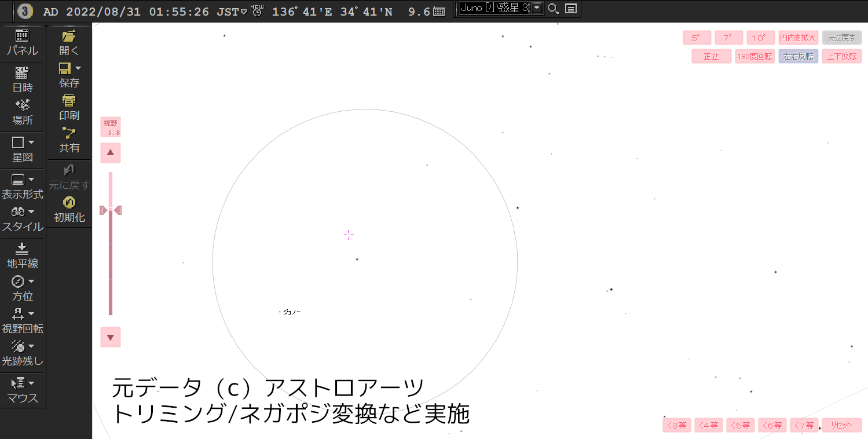Image resolution: width=868 pixels, height=439 pixels.
Task: Click the up arrow zoom stepper
Action: (111, 153)
